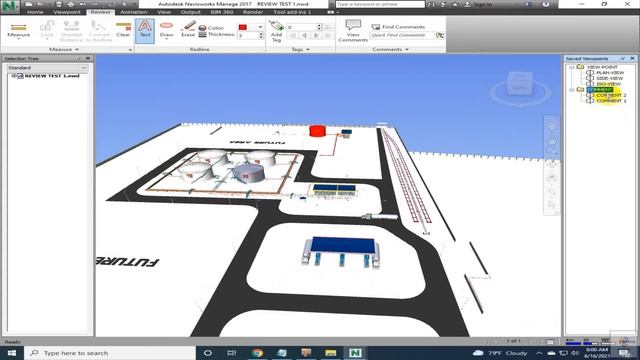Click the Windows taskbar search box

click(x=110, y=353)
